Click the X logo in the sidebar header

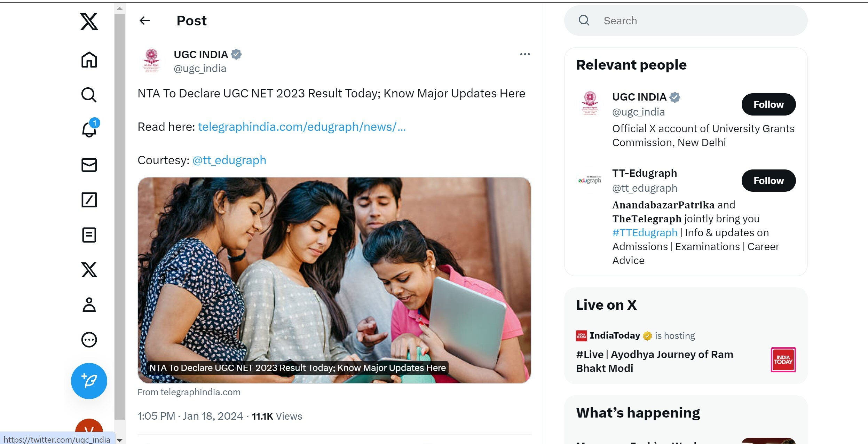tap(89, 22)
